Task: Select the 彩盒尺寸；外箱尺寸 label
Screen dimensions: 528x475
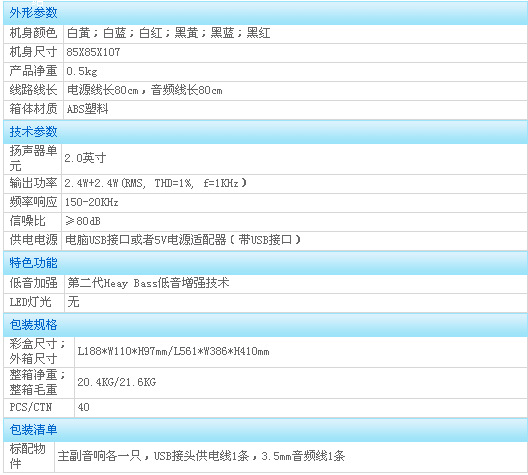Action: 37,351
